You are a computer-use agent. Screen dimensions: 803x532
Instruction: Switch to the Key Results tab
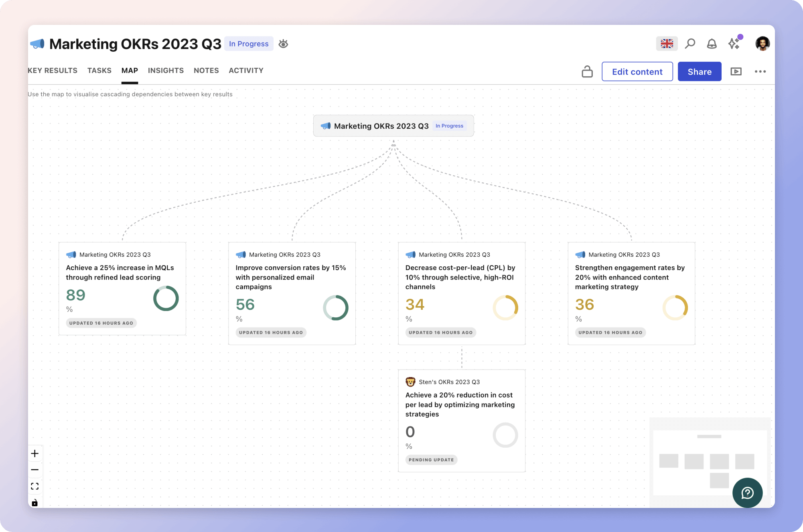[x=53, y=71]
